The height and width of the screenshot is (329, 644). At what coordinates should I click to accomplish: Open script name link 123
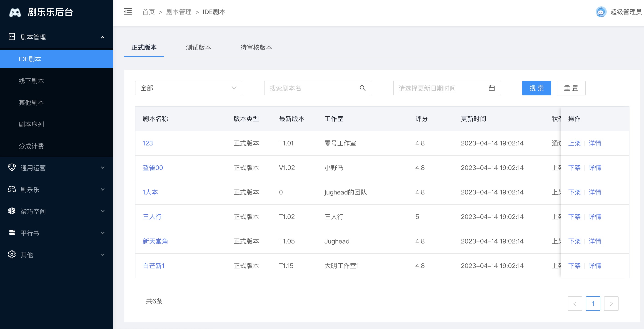[147, 143]
